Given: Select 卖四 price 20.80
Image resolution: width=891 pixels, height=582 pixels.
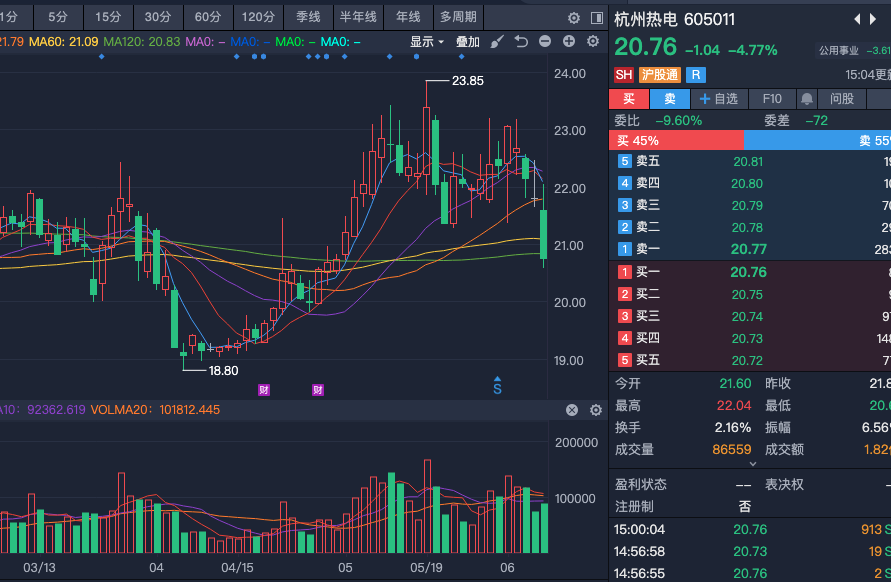Looking at the screenshot, I should coord(750,184).
